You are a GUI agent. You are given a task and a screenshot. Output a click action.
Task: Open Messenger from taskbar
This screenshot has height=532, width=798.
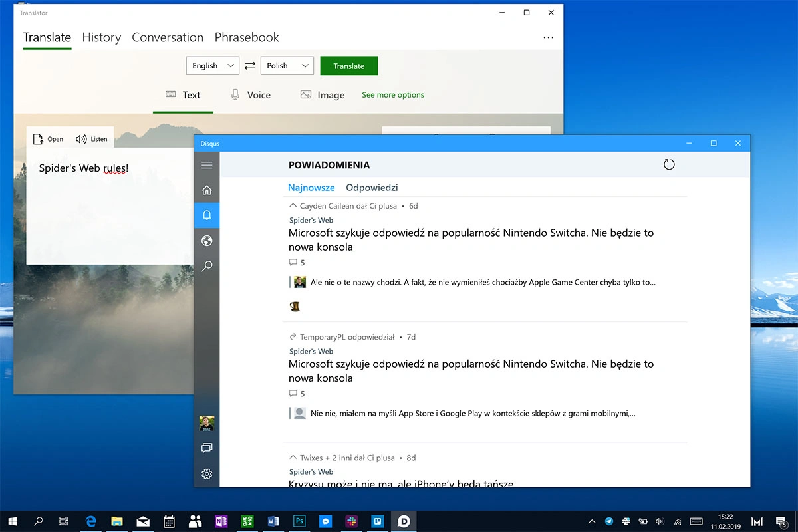tap(325, 521)
